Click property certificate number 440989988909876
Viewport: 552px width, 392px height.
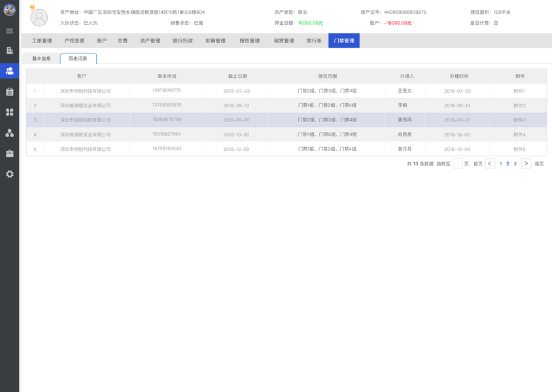coord(405,12)
